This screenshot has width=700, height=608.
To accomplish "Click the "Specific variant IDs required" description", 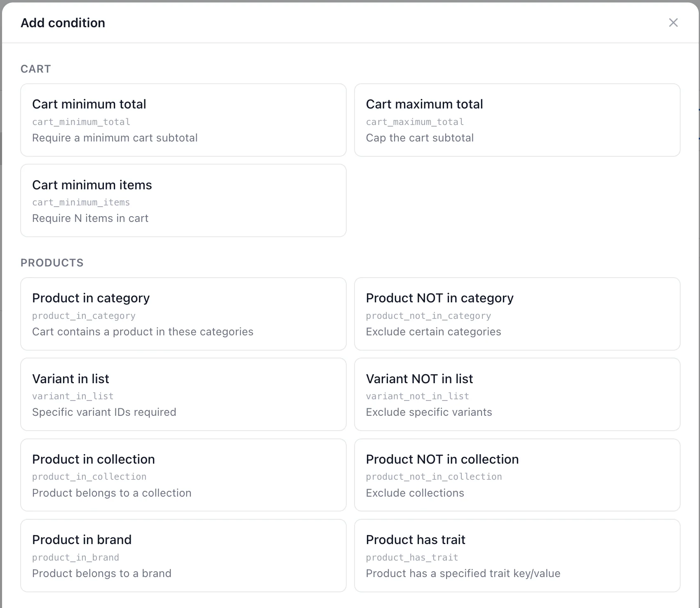I will (x=104, y=412).
